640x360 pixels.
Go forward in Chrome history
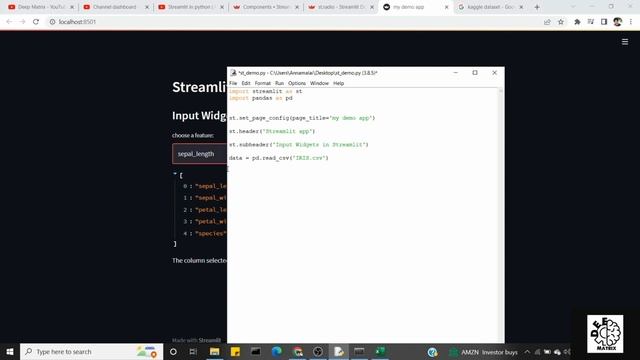(x=22, y=22)
